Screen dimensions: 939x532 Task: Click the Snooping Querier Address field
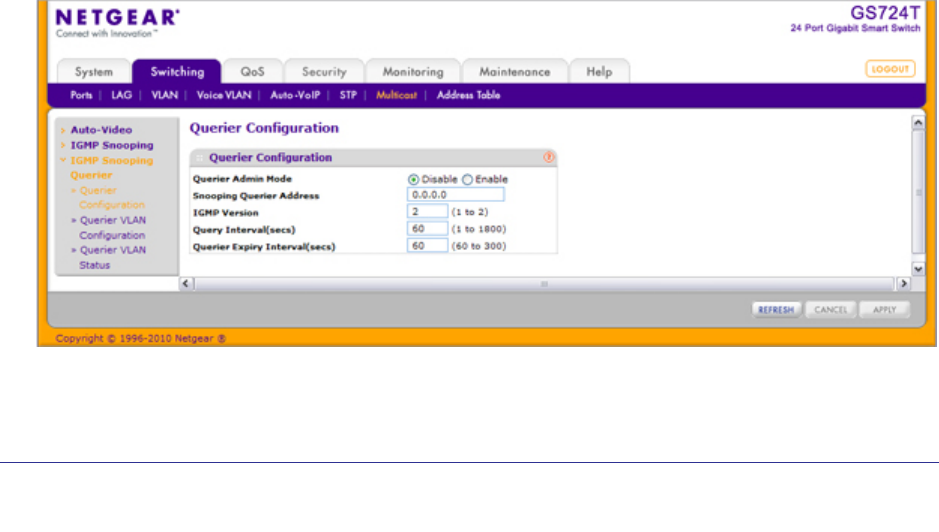click(x=455, y=195)
